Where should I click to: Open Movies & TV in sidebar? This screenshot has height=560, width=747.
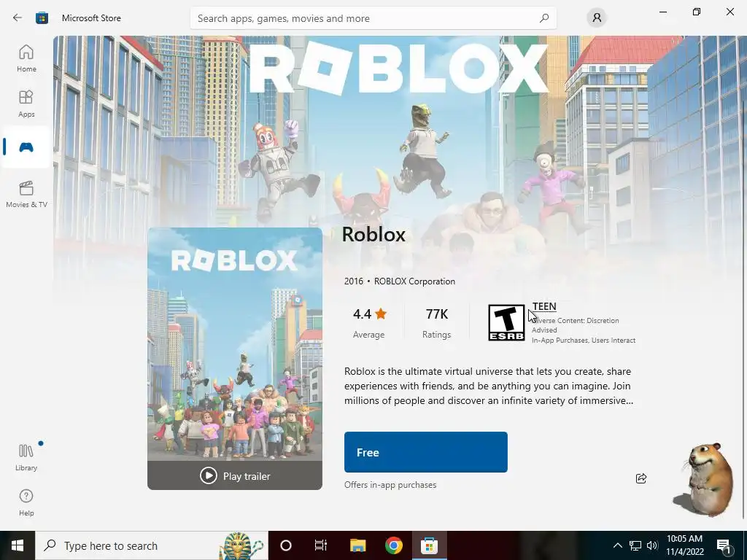26,194
